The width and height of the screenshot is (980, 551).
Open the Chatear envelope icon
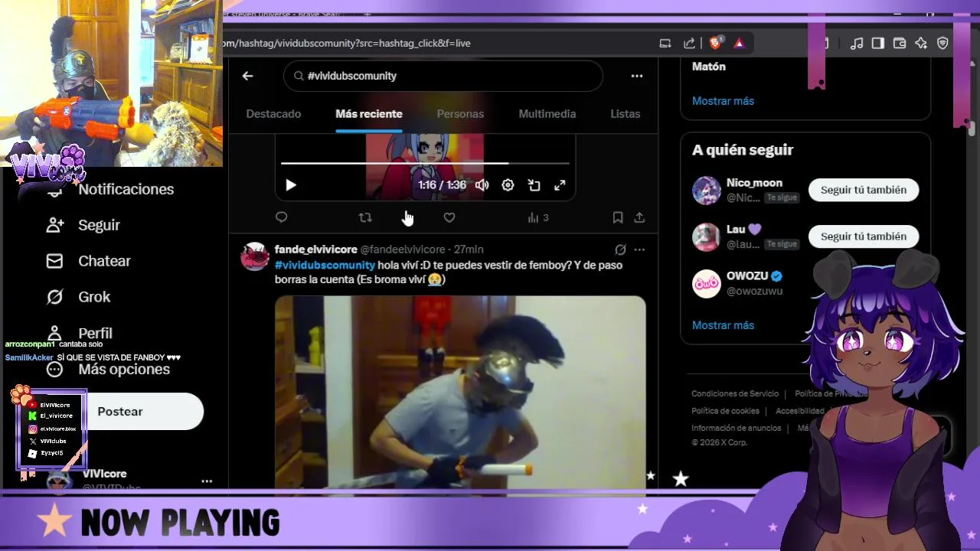[x=54, y=261]
